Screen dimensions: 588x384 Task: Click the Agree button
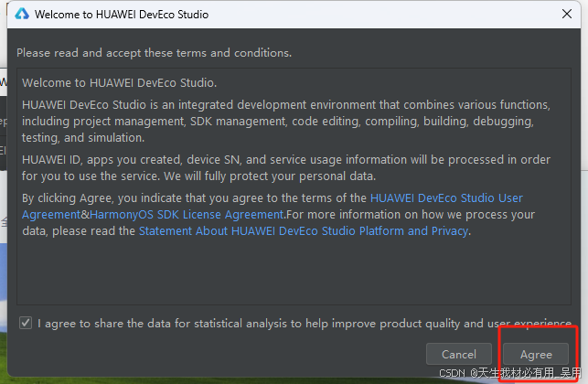[536, 354]
